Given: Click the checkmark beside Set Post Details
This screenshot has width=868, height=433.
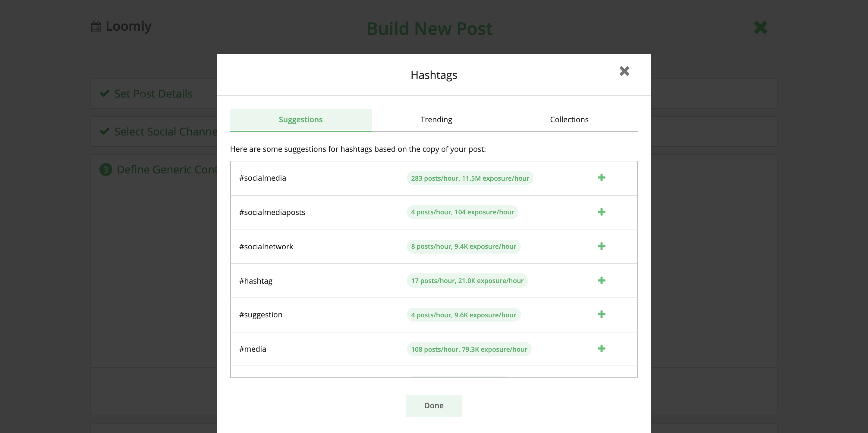Looking at the screenshot, I should click(105, 93).
